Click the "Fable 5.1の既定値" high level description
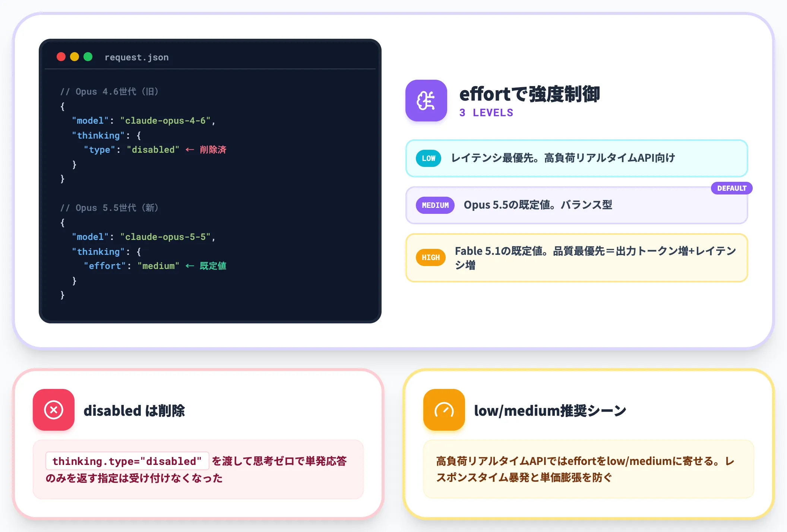Viewport: 787px width, 532px height. click(595, 258)
